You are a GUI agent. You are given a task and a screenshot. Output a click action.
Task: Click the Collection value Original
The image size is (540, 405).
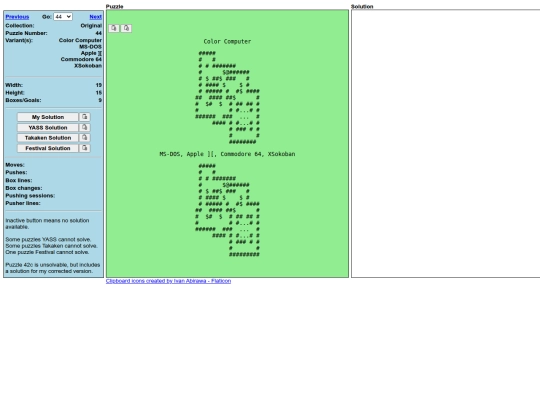tap(91, 25)
